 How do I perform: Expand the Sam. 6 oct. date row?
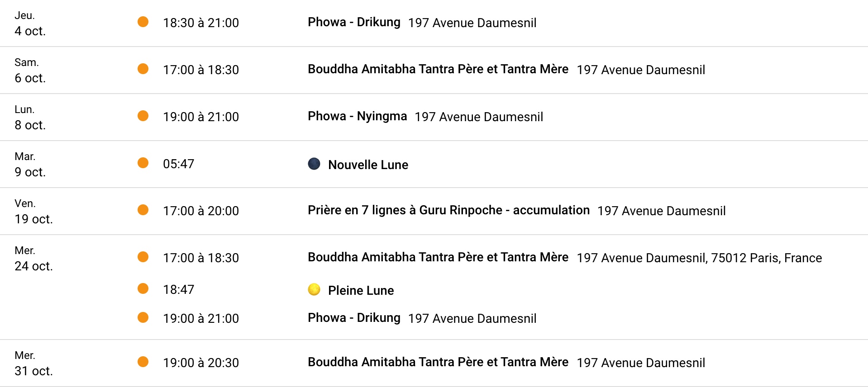(30, 71)
